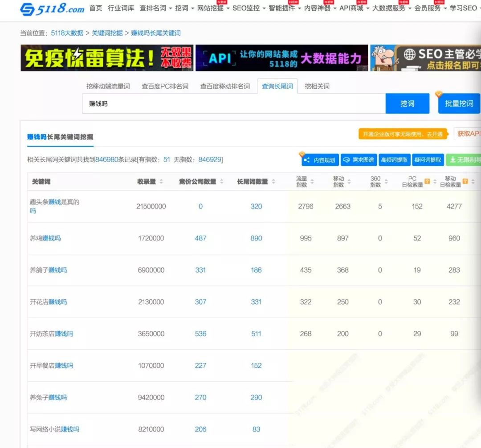Open keyword details for 养鸽子赚钱吗

click(x=48, y=270)
